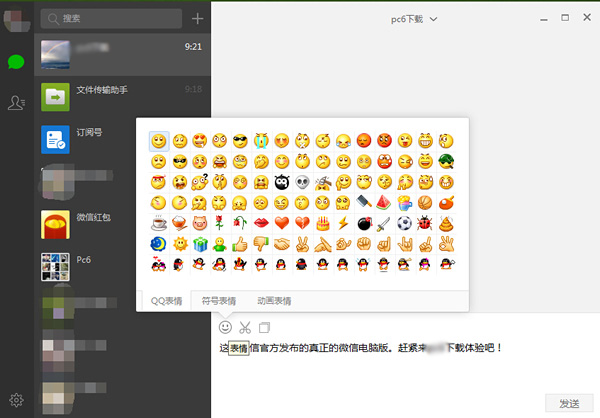Screen dimensions: 600x418
Task: Open settings gear at sidebar bottom
Action: click(x=16, y=400)
